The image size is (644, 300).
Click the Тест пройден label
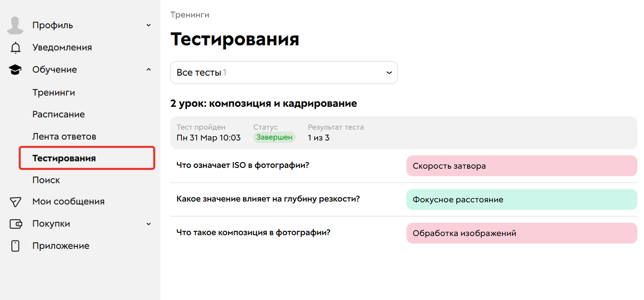coord(201,127)
